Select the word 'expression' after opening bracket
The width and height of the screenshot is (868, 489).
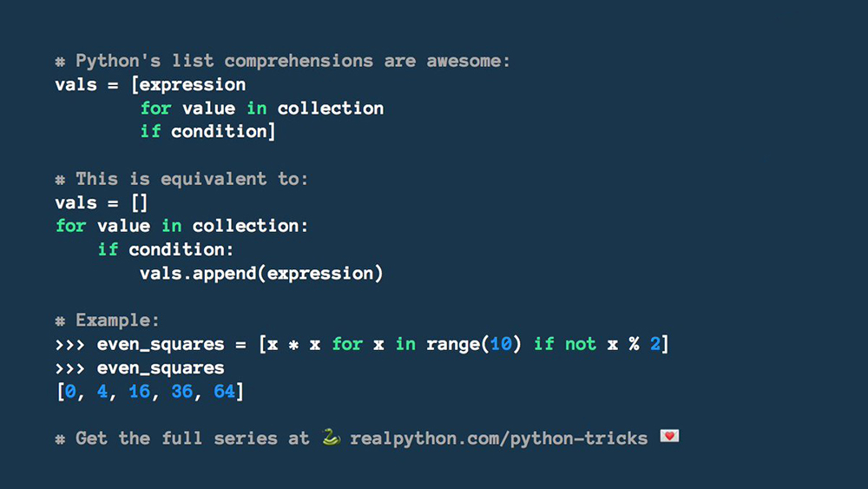tap(193, 85)
